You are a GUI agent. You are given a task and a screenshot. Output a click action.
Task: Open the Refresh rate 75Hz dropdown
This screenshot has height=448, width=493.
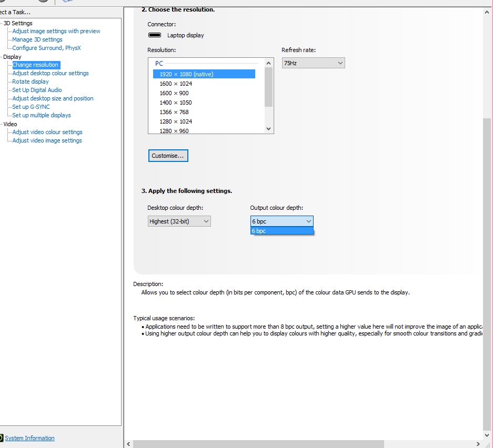(x=313, y=63)
